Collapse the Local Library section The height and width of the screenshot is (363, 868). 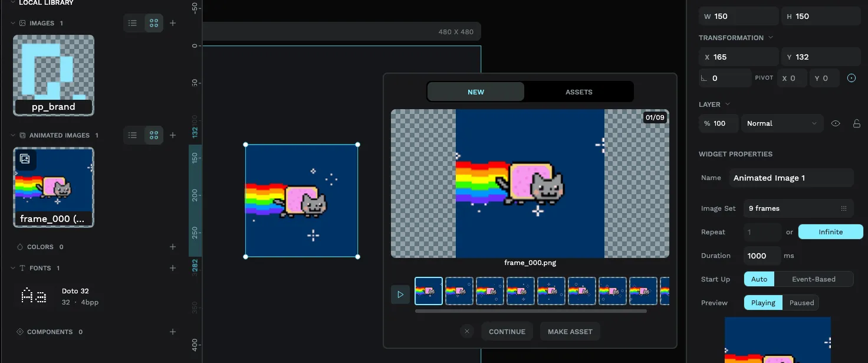(x=12, y=2)
